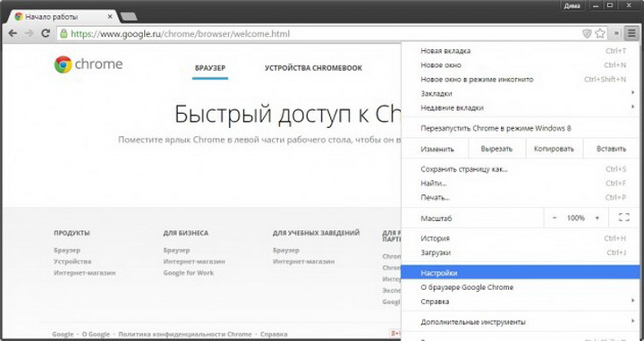Toggle the Chrome hamburger menu button
The image size is (644, 341).
click(x=631, y=34)
